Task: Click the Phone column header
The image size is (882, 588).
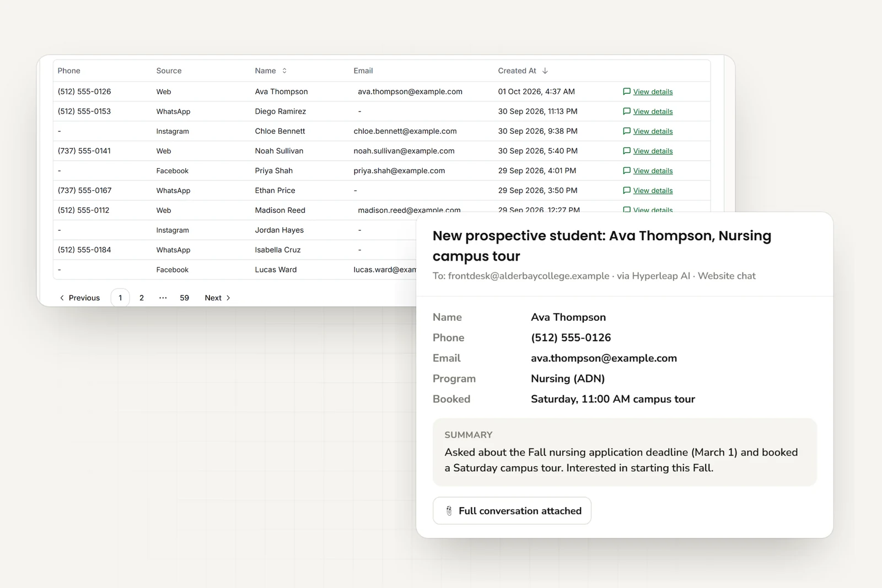Action: click(69, 71)
